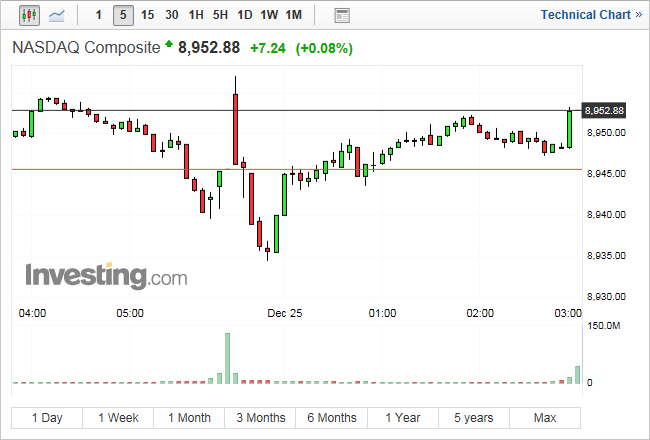Show the 1 Week range
The image size is (650, 440).
(118, 418)
